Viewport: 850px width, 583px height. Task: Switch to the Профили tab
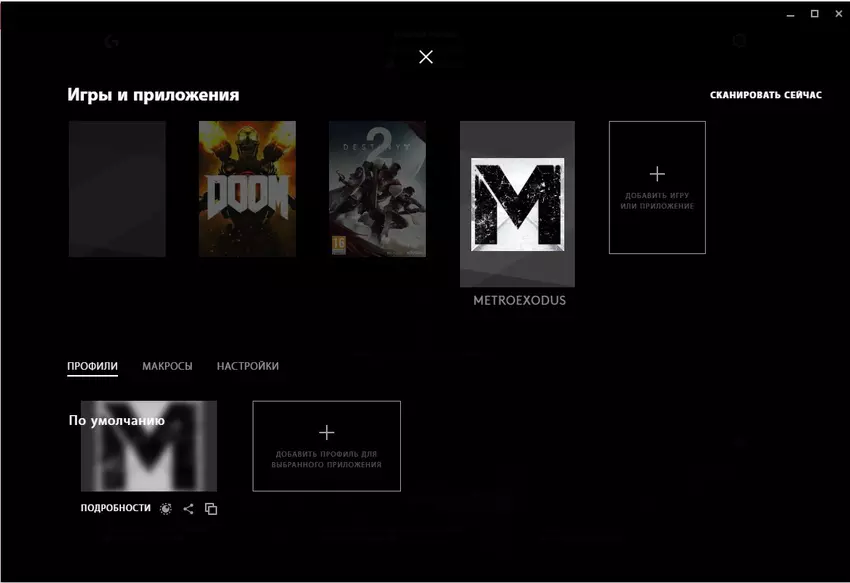[92, 366]
